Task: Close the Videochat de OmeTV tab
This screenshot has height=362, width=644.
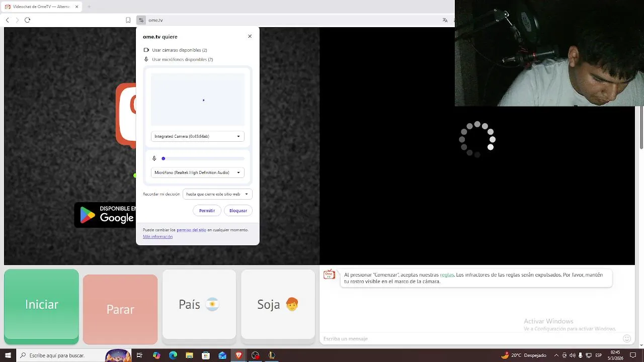Action: click(77, 7)
